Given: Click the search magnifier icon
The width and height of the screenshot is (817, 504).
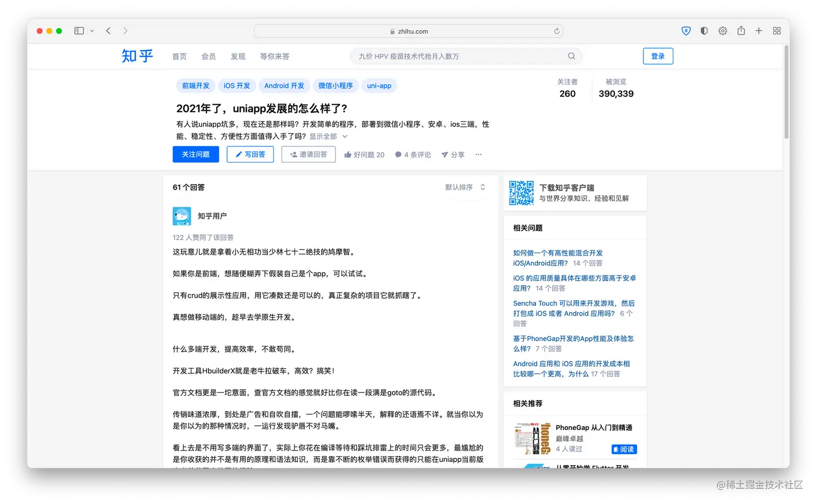Looking at the screenshot, I should coord(571,56).
